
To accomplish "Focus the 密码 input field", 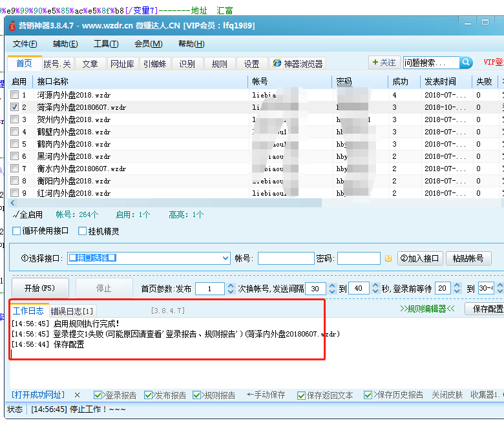I will pyautogui.click(x=359, y=258).
